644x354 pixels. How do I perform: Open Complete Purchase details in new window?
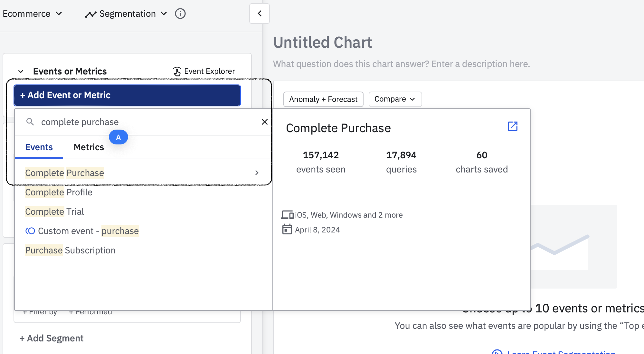pos(512,126)
